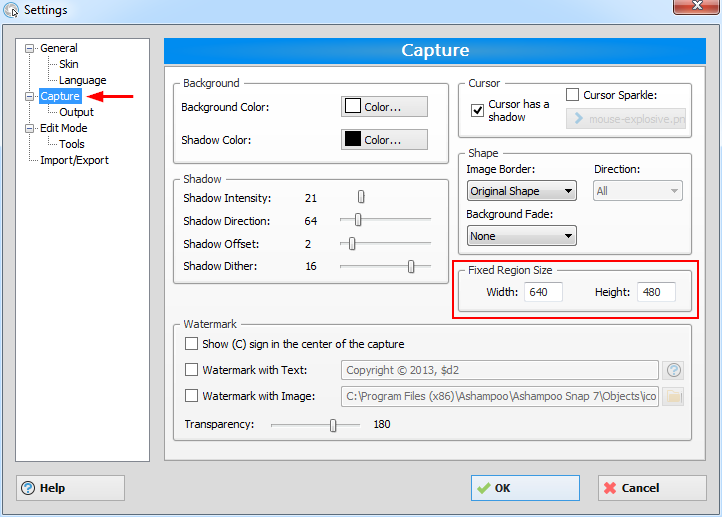This screenshot has width=722, height=517.
Task: Open the folder browse icon for watermark image
Action: coord(674,396)
